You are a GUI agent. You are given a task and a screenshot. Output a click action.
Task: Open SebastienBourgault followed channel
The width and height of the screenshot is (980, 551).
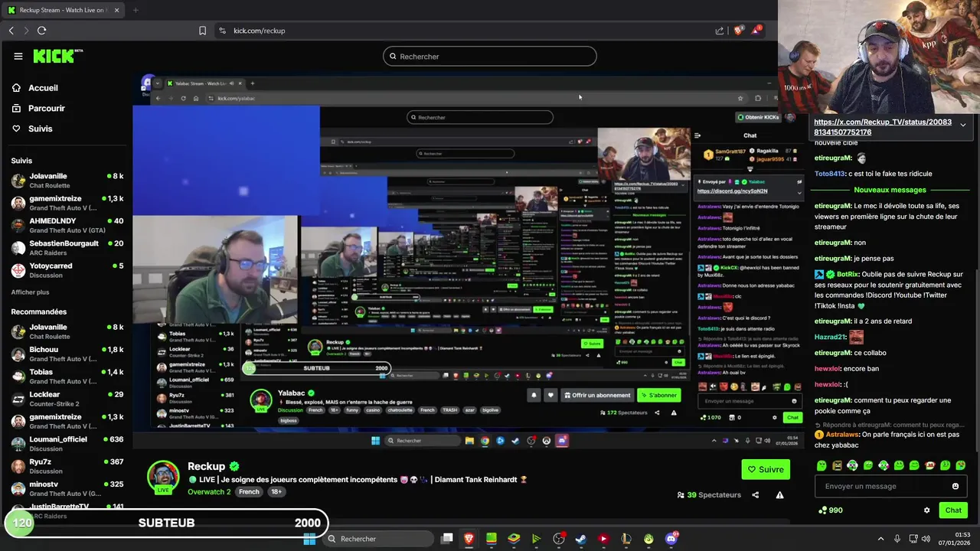tap(67, 247)
